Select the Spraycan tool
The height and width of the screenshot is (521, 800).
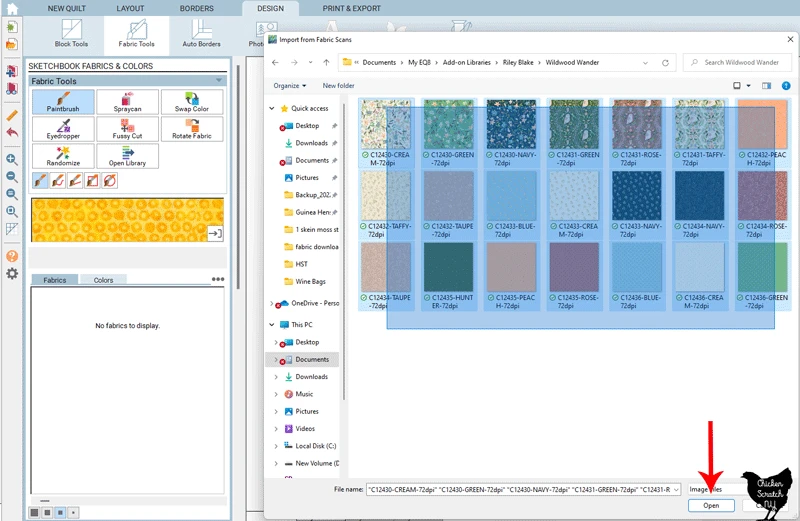(128, 102)
